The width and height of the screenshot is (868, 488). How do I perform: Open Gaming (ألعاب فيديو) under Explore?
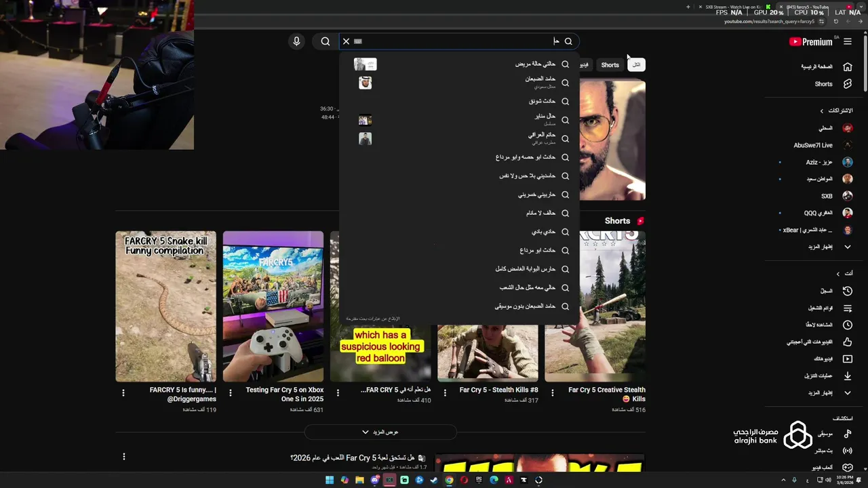[831, 468]
